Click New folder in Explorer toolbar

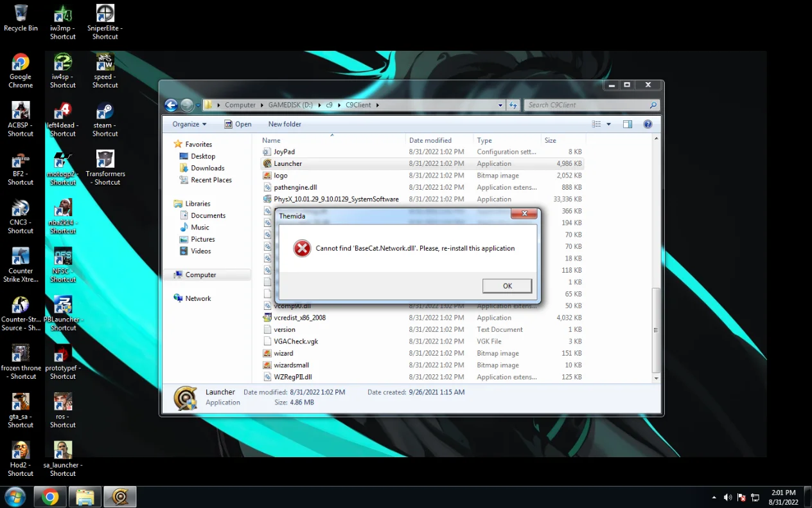pyautogui.click(x=285, y=124)
